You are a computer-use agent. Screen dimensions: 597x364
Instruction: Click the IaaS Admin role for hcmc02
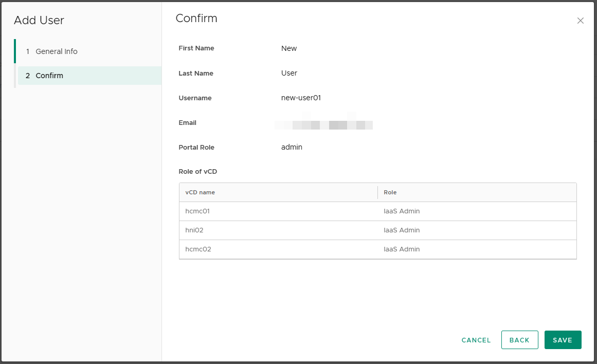click(402, 249)
